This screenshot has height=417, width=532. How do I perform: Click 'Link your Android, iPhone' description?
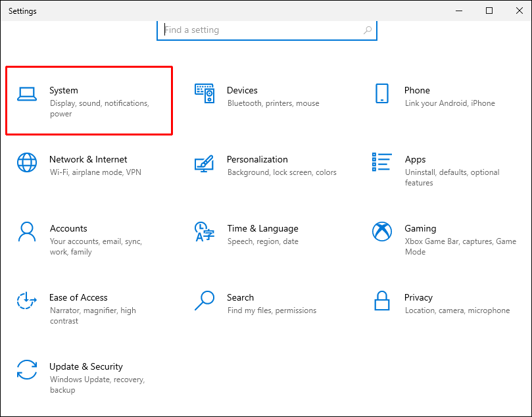450,103
